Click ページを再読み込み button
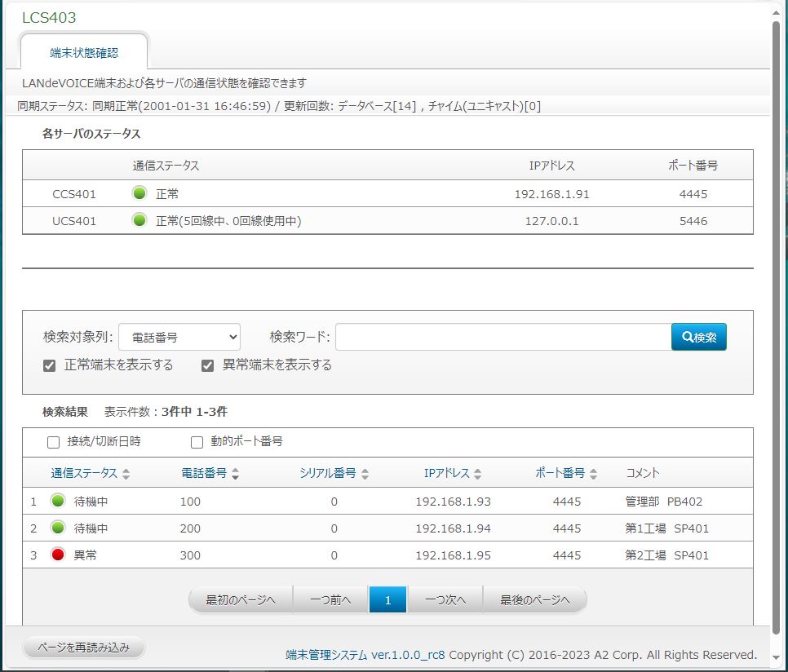Viewport: 788px width, 672px height. [x=83, y=648]
